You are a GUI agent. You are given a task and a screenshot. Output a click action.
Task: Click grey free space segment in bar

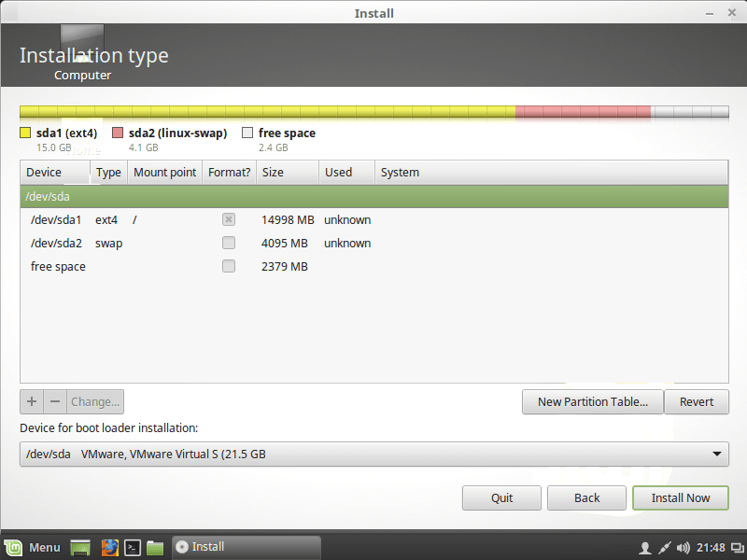[x=690, y=112]
